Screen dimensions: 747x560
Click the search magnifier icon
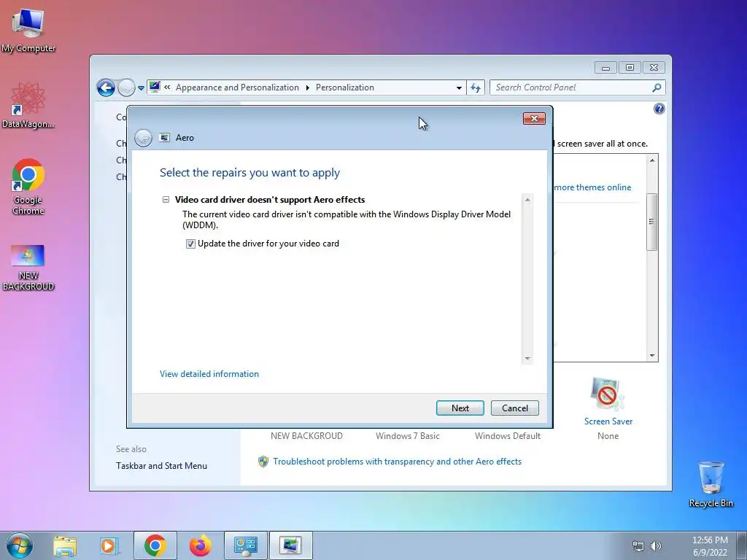(x=657, y=87)
